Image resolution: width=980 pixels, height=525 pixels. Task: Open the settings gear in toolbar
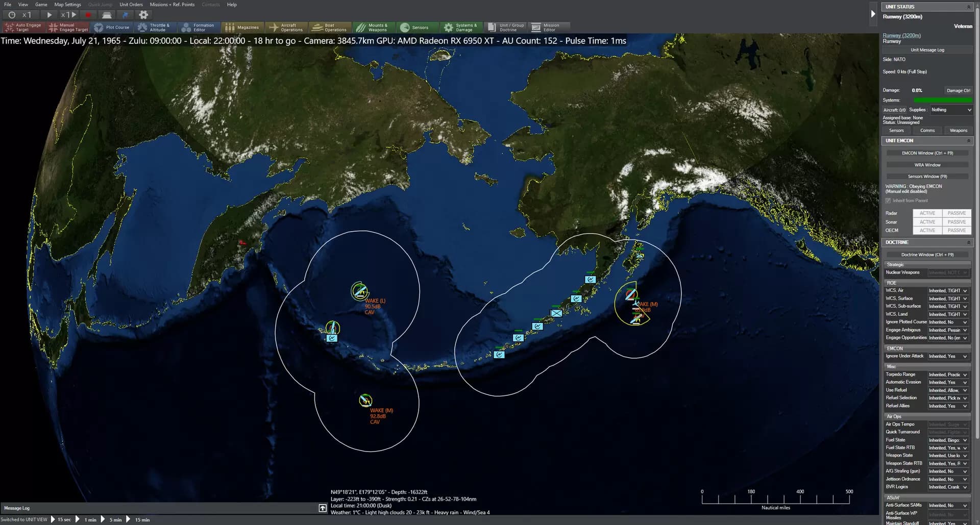(x=143, y=15)
